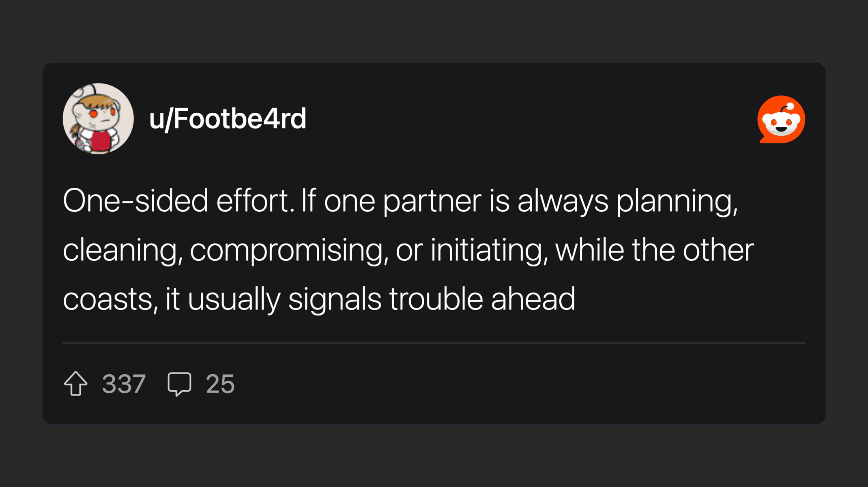Click the 25 comments count

220,384
